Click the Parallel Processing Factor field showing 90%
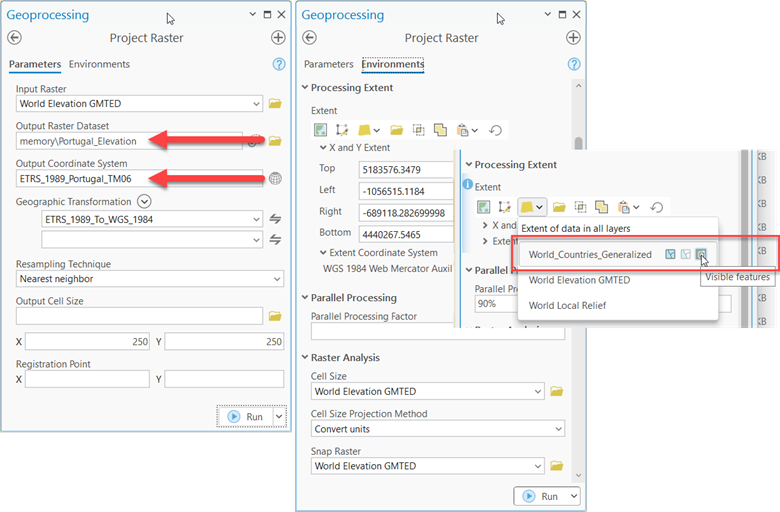The height and width of the screenshot is (512, 780). (x=497, y=304)
